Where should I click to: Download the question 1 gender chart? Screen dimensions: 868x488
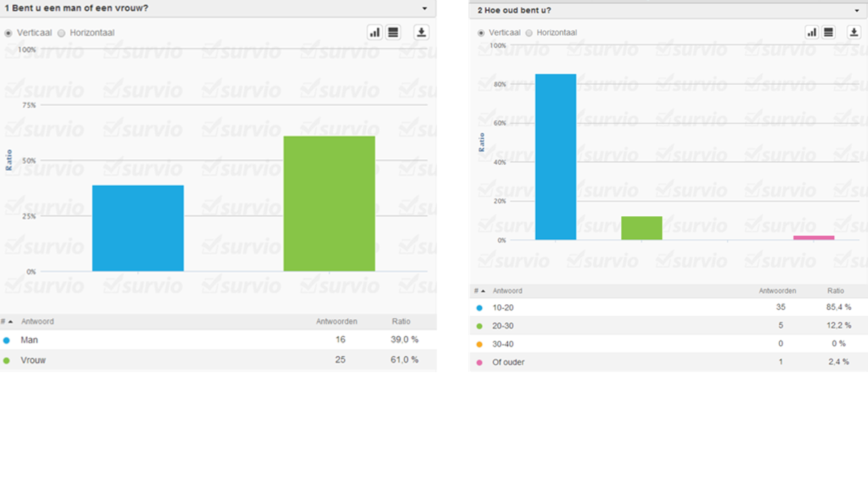tap(421, 33)
